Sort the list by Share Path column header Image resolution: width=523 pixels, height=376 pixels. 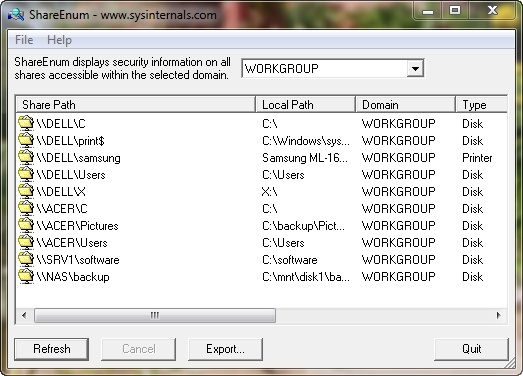(x=135, y=105)
